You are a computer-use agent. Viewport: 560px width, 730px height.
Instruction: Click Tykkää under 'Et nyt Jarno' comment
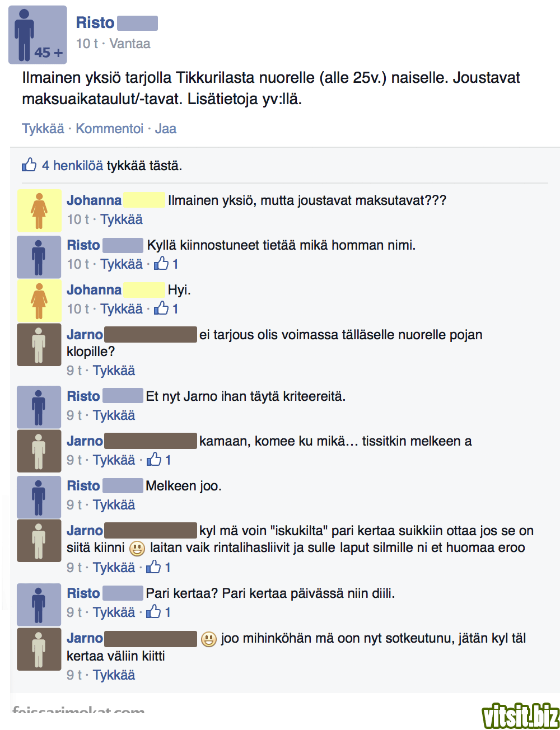(x=114, y=415)
